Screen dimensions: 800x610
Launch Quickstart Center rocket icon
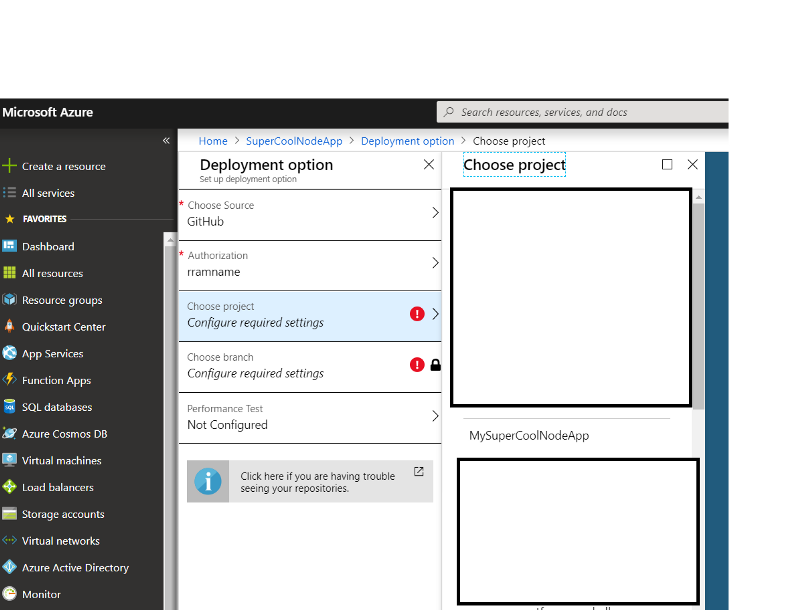[x=9, y=326]
